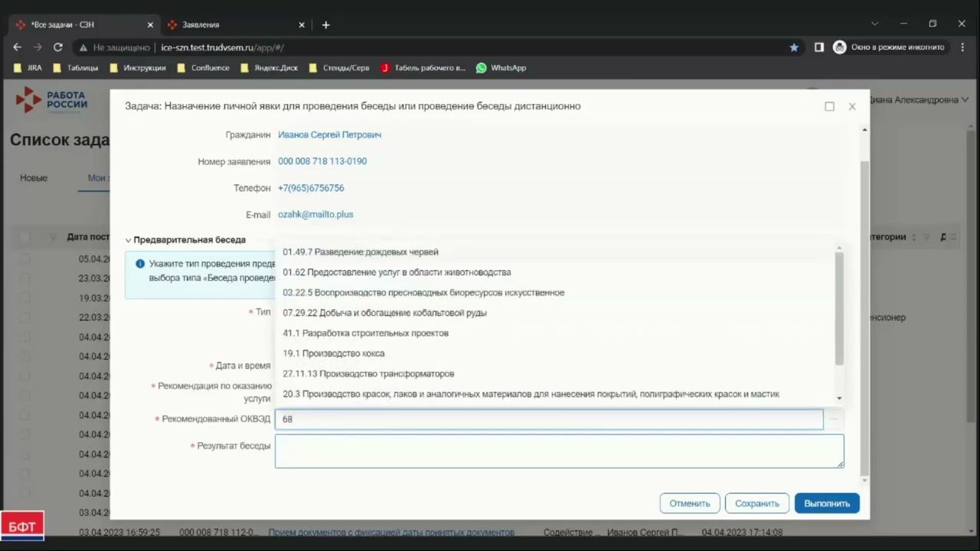
Task: Select '27.11.13 Производство трансформаторов' option
Action: (555, 373)
